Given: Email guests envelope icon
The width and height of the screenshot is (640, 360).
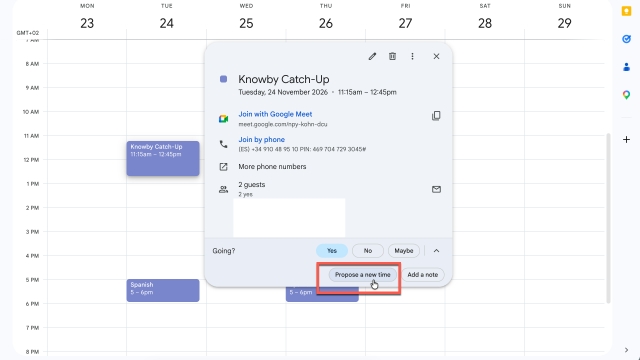Looking at the screenshot, I should (436, 189).
